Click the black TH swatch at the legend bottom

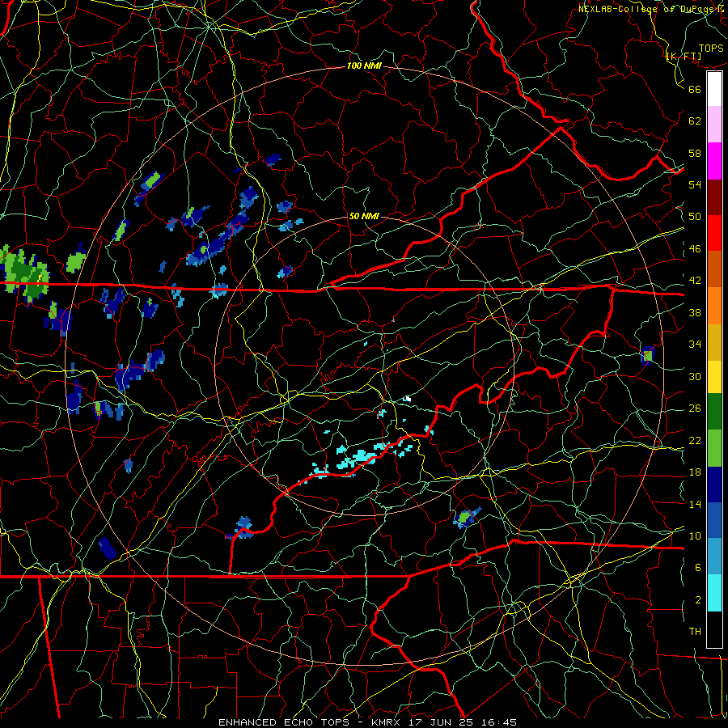[714, 629]
